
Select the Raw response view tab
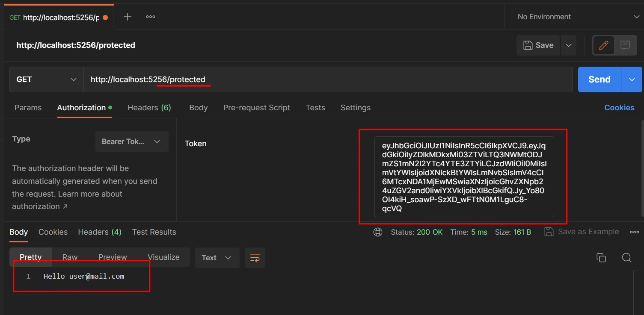pyautogui.click(x=70, y=257)
